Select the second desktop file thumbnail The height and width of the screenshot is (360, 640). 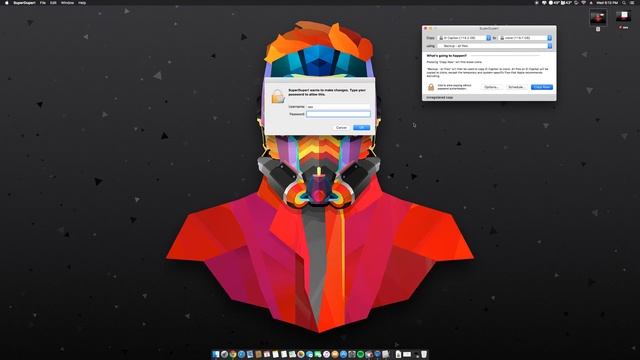[623, 17]
